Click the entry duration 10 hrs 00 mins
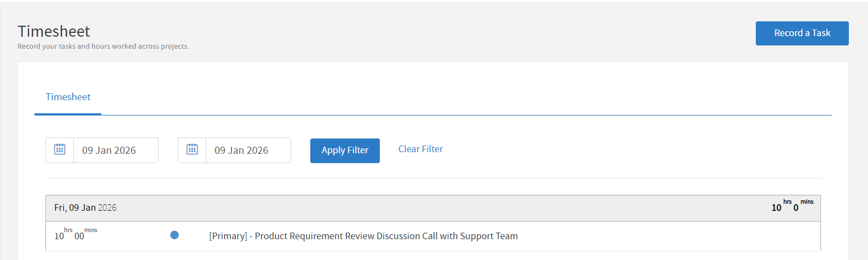Screen dimensions: 868x260 [75, 235]
